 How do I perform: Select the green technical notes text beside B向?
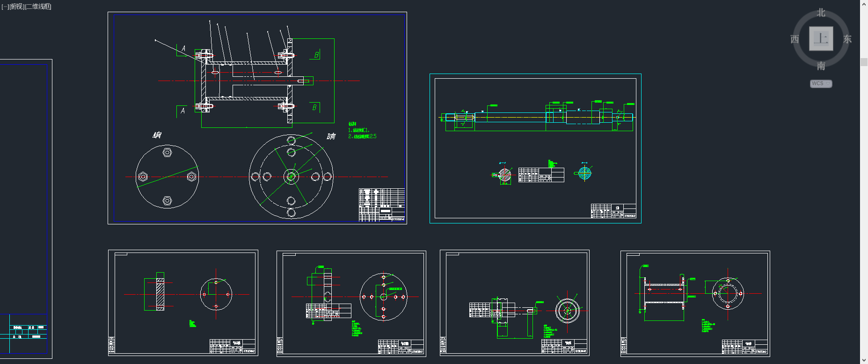362,131
